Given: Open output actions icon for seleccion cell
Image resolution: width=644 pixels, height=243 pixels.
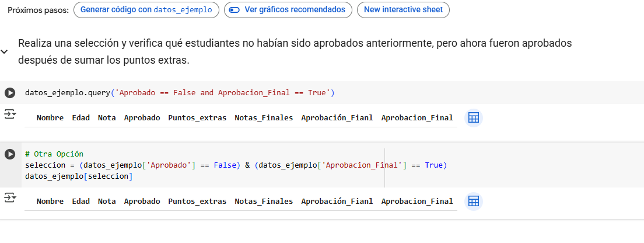Looking at the screenshot, I should click(10, 198).
